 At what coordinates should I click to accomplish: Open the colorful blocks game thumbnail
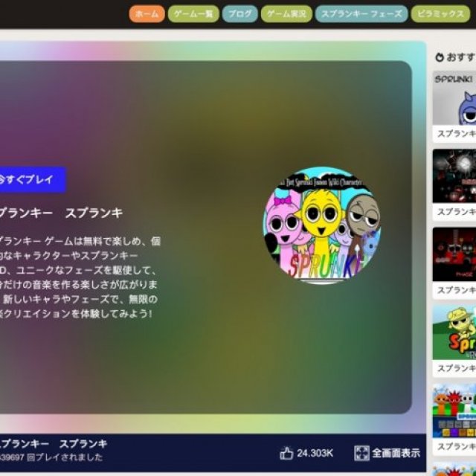point(454,411)
